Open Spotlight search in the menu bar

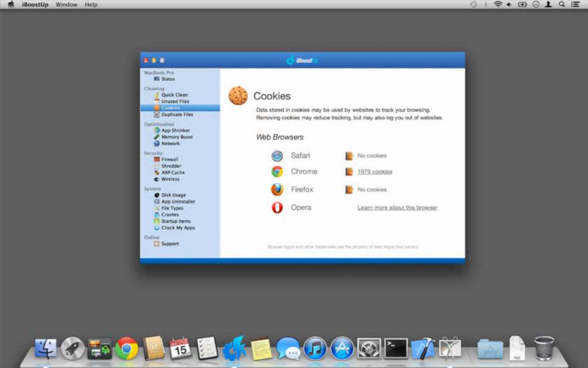561,5
